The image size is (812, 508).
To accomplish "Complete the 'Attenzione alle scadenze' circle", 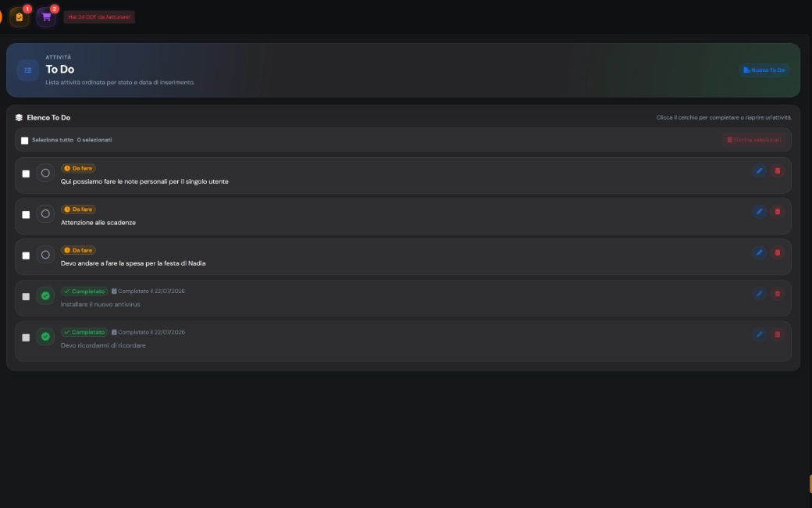I will pos(45,213).
